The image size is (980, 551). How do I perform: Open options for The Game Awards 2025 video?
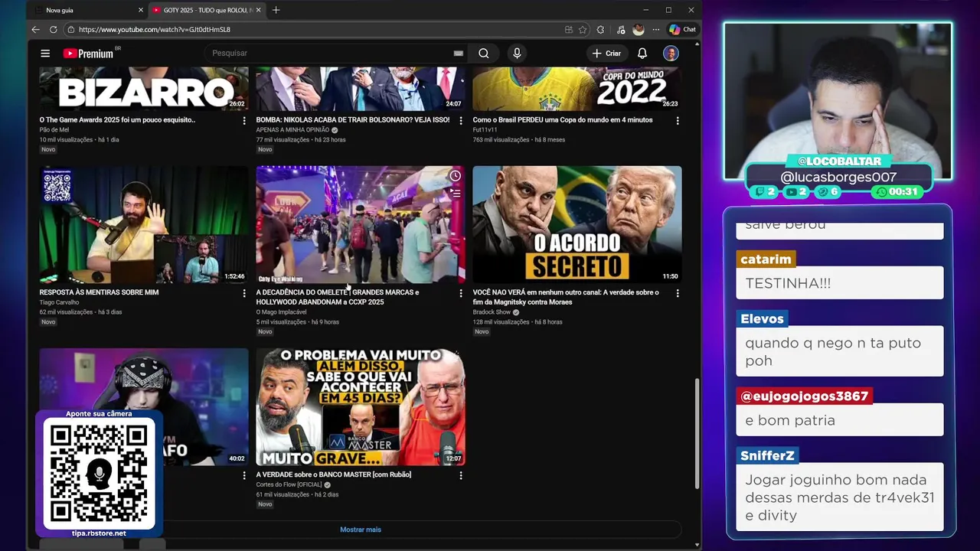pos(244,120)
